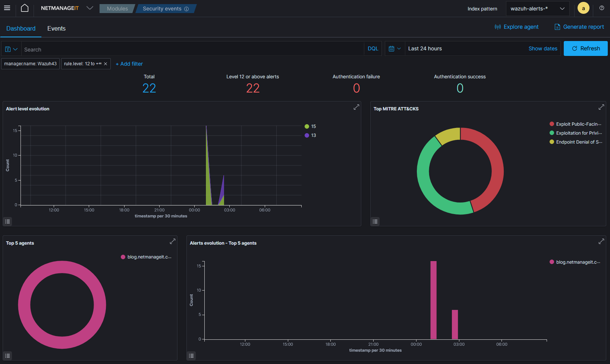Expand the NETMANAGEIT chevron menu

(x=89, y=8)
